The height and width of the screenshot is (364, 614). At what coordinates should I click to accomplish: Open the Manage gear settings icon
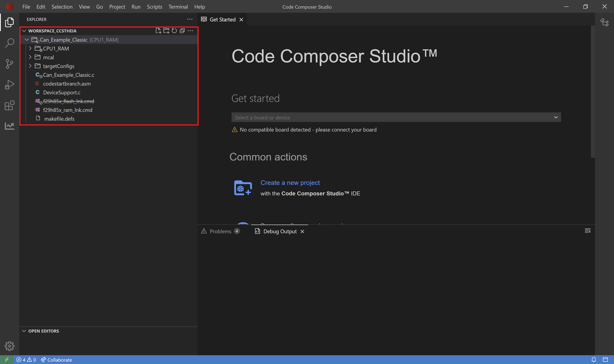click(9, 346)
